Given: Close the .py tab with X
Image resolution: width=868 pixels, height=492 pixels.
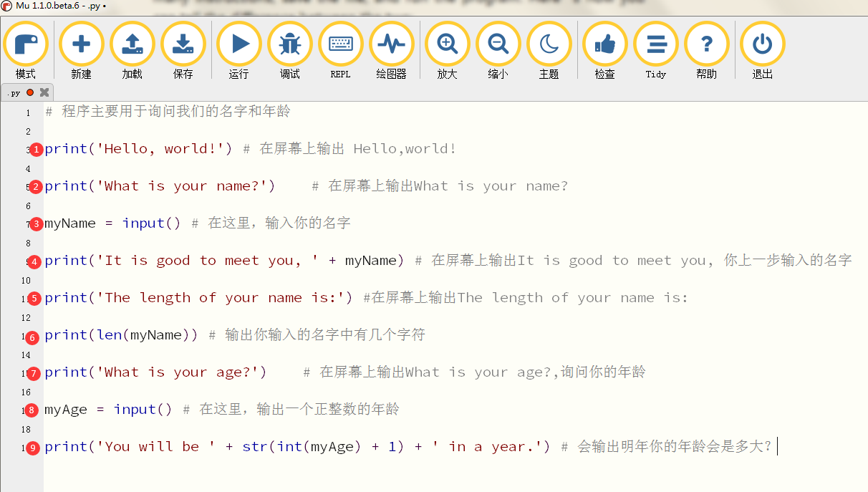Looking at the screenshot, I should pyautogui.click(x=44, y=92).
